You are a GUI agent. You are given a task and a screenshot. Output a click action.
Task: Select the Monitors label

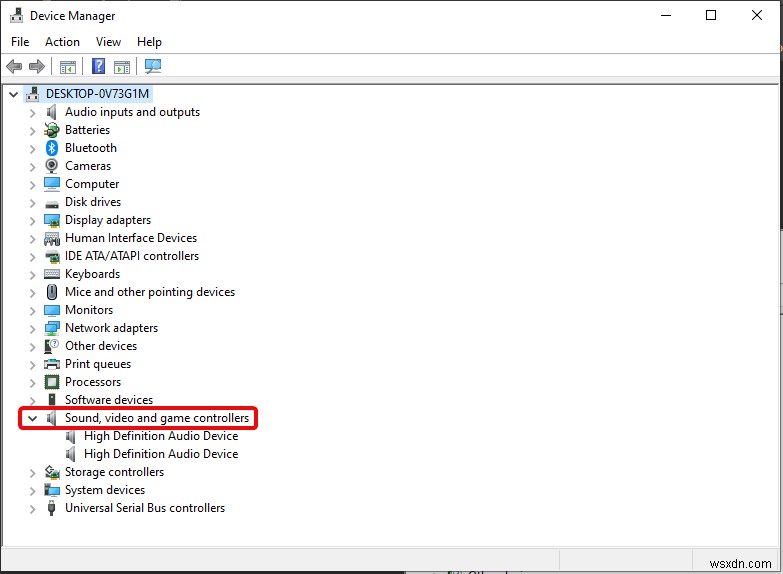pos(89,310)
